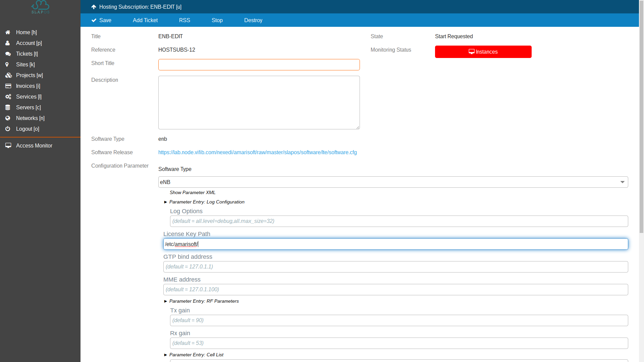Screen dimensions: 644x362
Task: Click the ENB-EDIT title value
Action: pos(170,37)
